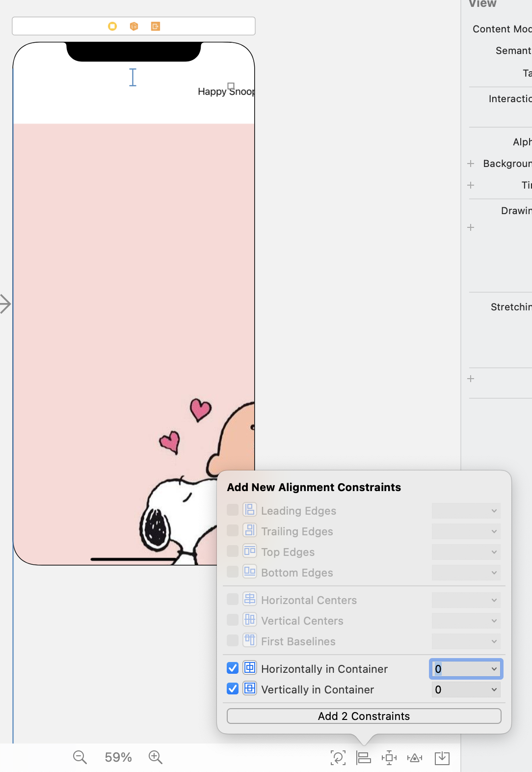This screenshot has height=772, width=532.
Task: Zoom out the storyboard canvas
Action: click(80, 757)
